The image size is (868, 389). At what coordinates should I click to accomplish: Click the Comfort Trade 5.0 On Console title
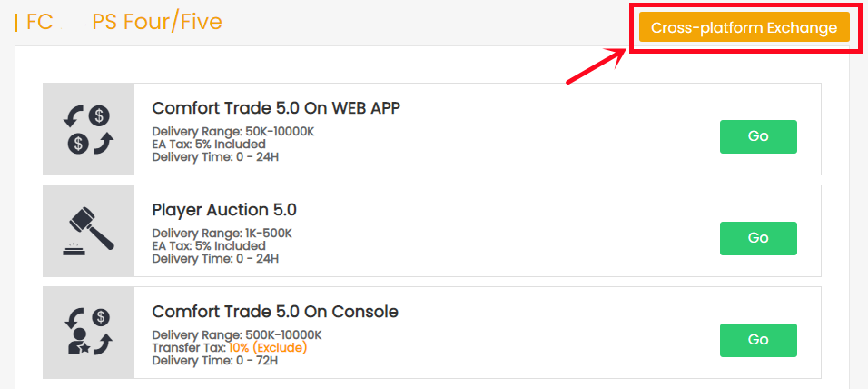click(275, 312)
